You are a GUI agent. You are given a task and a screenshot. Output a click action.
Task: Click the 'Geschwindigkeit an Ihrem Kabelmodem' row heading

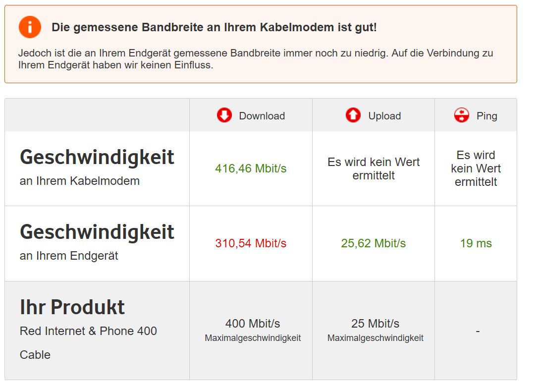[97, 158]
